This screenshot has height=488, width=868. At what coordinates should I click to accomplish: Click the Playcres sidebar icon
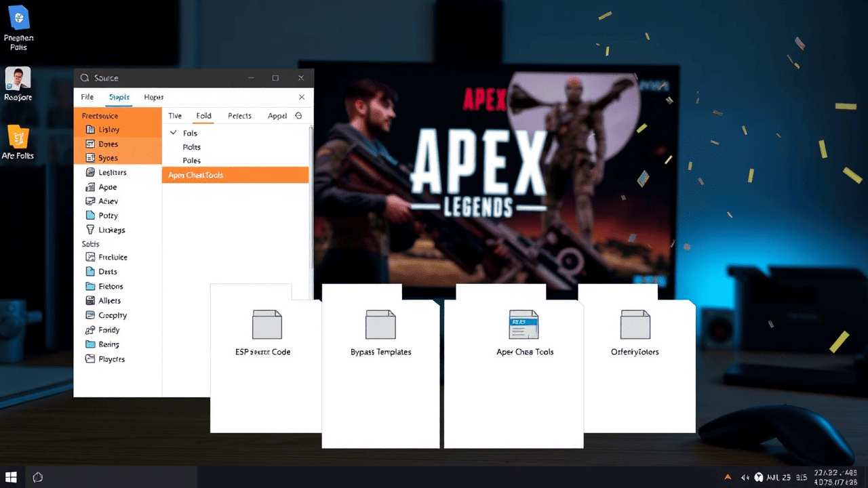pos(92,359)
